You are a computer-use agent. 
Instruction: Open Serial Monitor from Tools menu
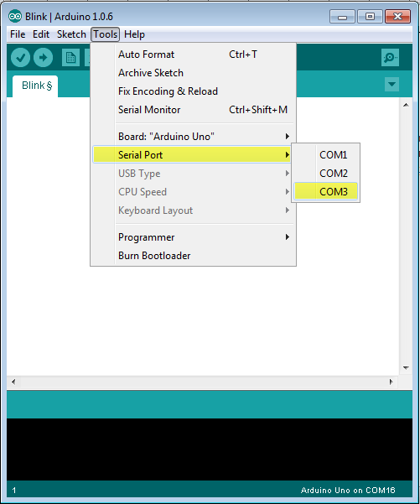(x=193, y=110)
